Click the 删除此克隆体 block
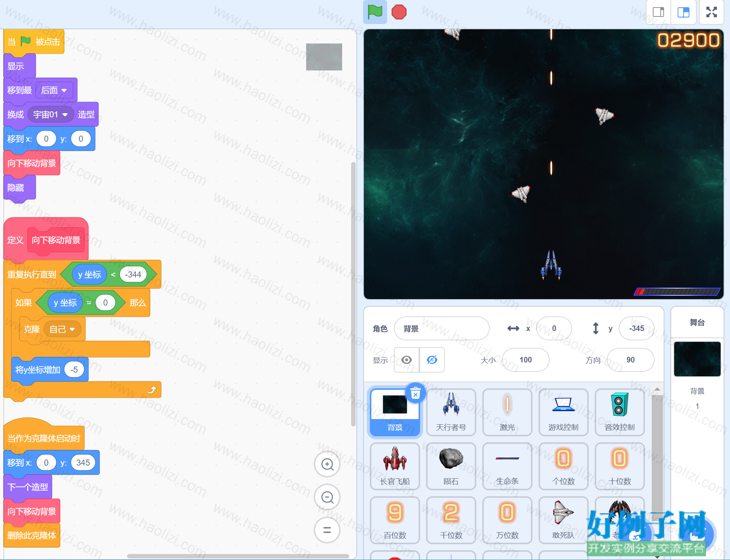The image size is (730, 560). click(x=32, y=535)
